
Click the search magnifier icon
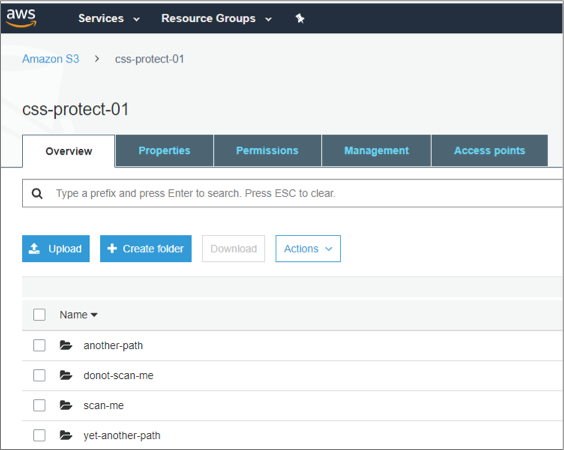pyautogui.click(x=37, y=194)
